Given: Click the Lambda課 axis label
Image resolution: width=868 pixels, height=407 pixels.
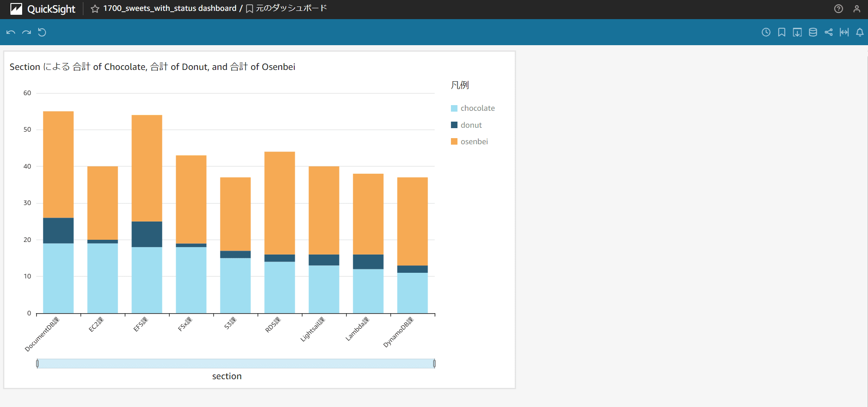Looking at the screenshot, I should pos(357,329).
